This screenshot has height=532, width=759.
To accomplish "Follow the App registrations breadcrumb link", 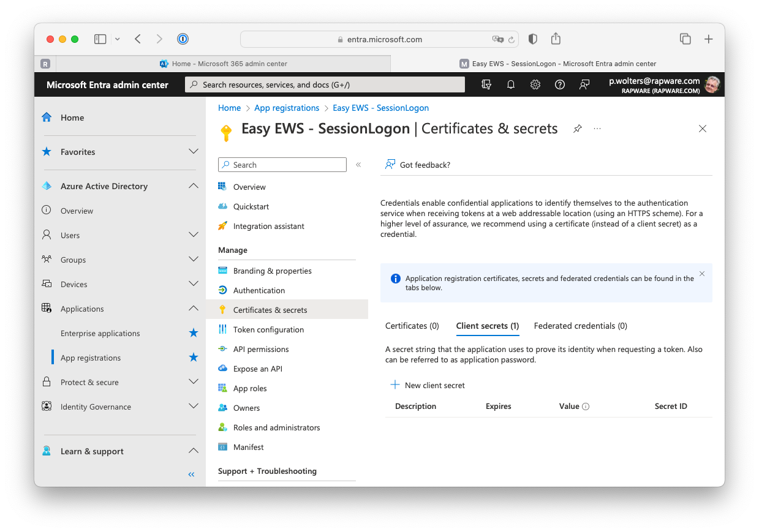I will click(x=287, y=108).
